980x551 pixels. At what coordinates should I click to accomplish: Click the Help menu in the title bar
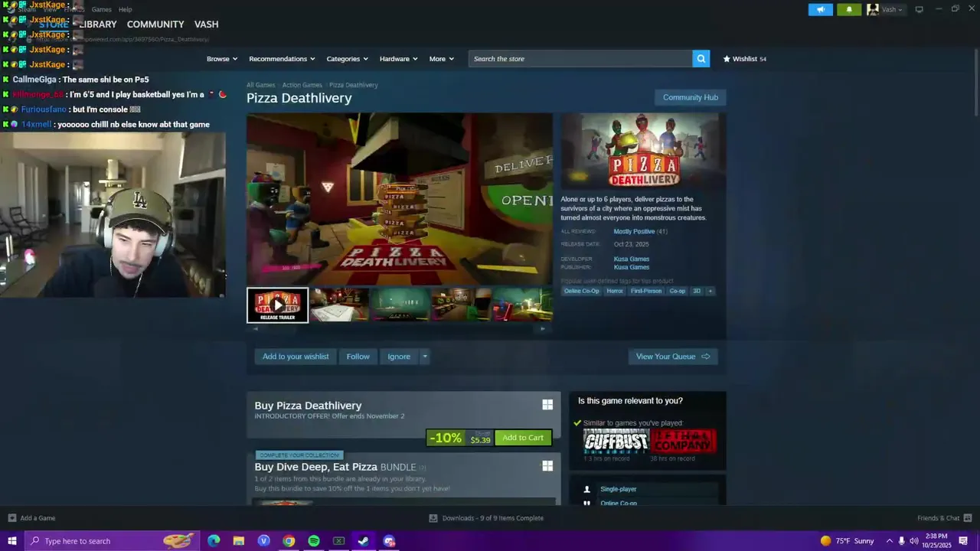[126, 9]
